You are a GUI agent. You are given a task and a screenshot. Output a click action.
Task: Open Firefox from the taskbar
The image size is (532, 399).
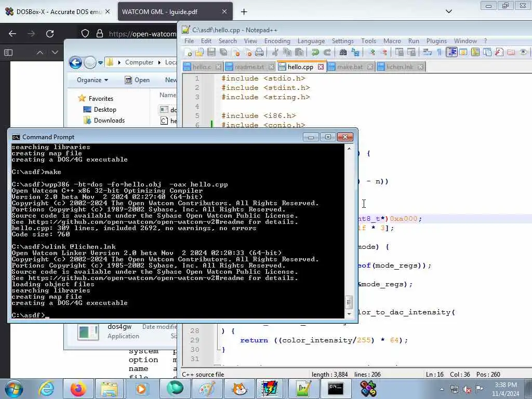tap(78, 389)
